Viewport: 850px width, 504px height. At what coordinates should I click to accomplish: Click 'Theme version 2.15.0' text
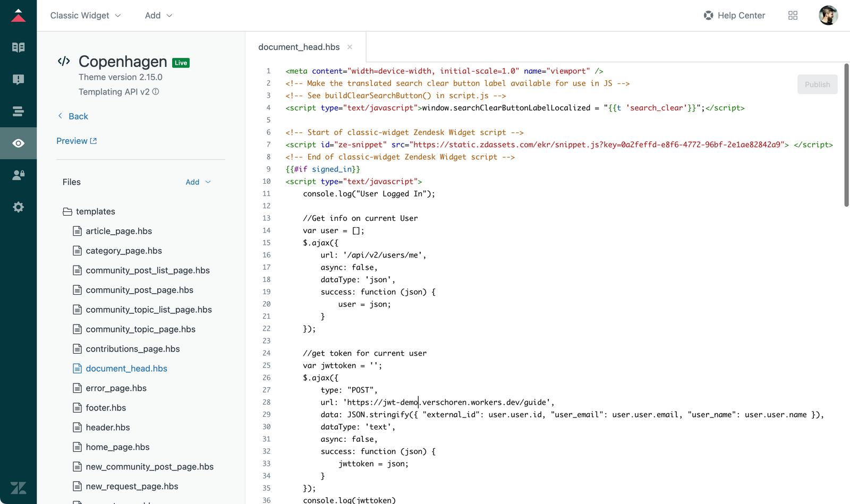point(121,77)
